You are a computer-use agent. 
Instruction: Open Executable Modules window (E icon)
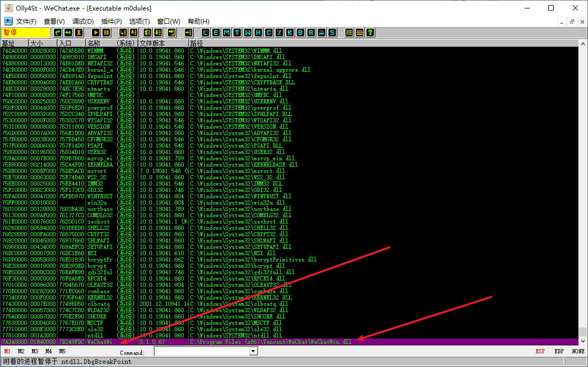(216, 33)
